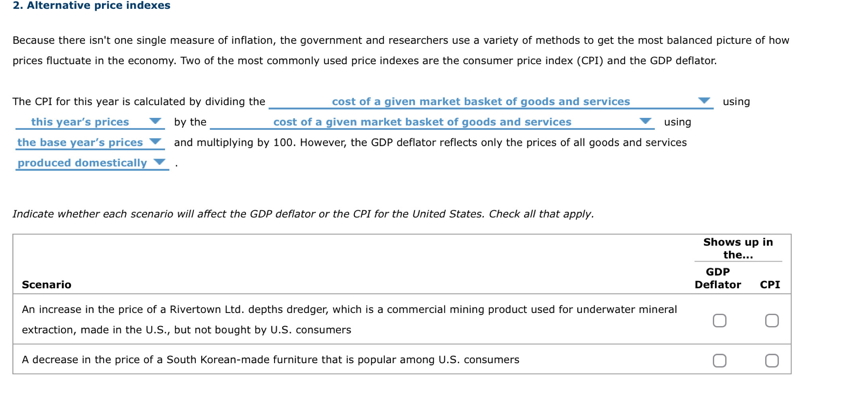
Task: Click the blue "cost of a given market basket" link
Action: [481, 101]
